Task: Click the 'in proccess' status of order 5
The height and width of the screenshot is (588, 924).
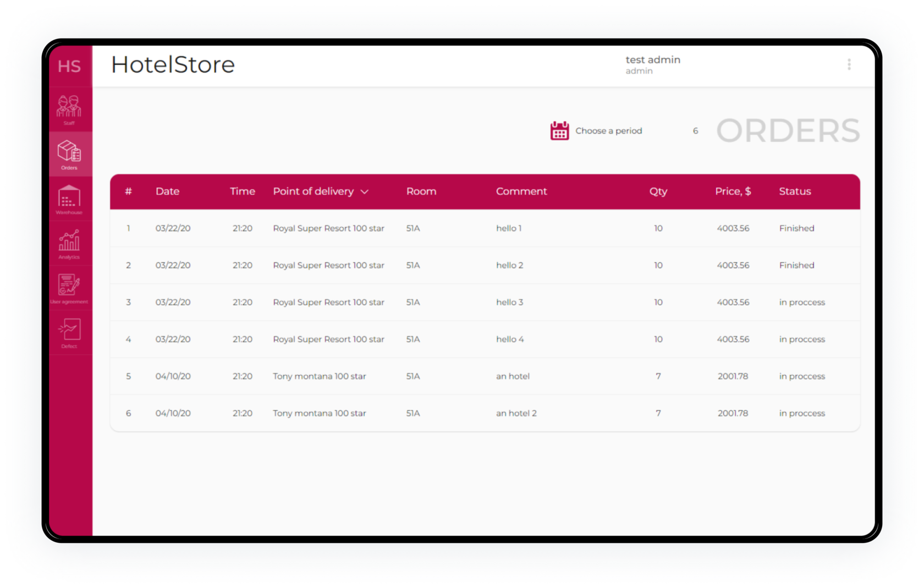Action: pos(802,376)
